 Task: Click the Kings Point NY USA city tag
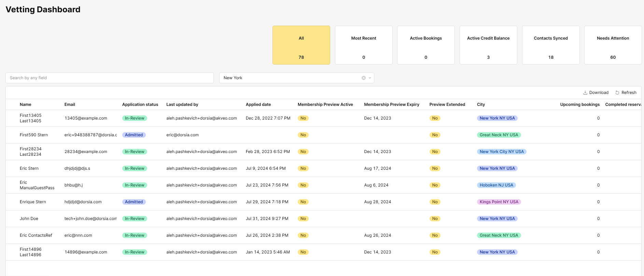coord(499,202)
